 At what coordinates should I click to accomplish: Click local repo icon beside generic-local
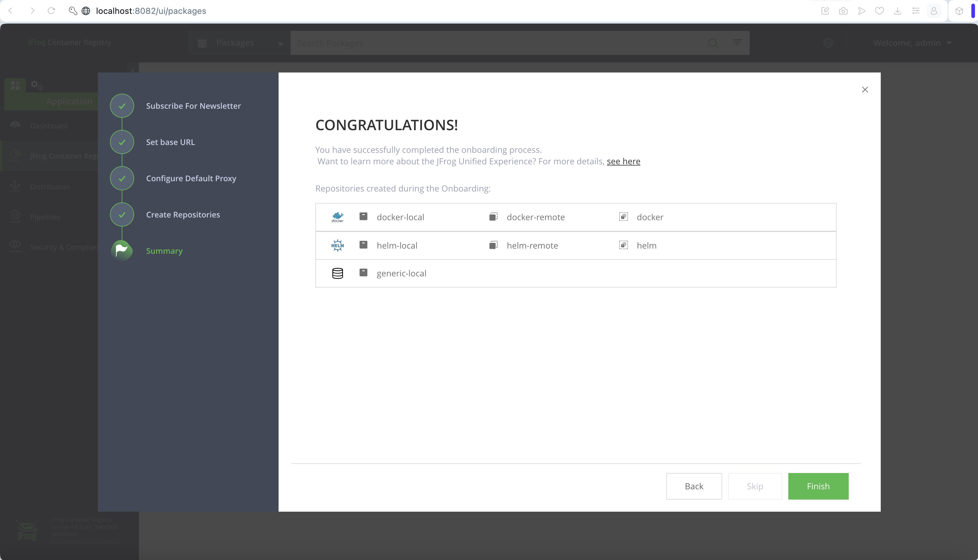click(x=363, y=273)
